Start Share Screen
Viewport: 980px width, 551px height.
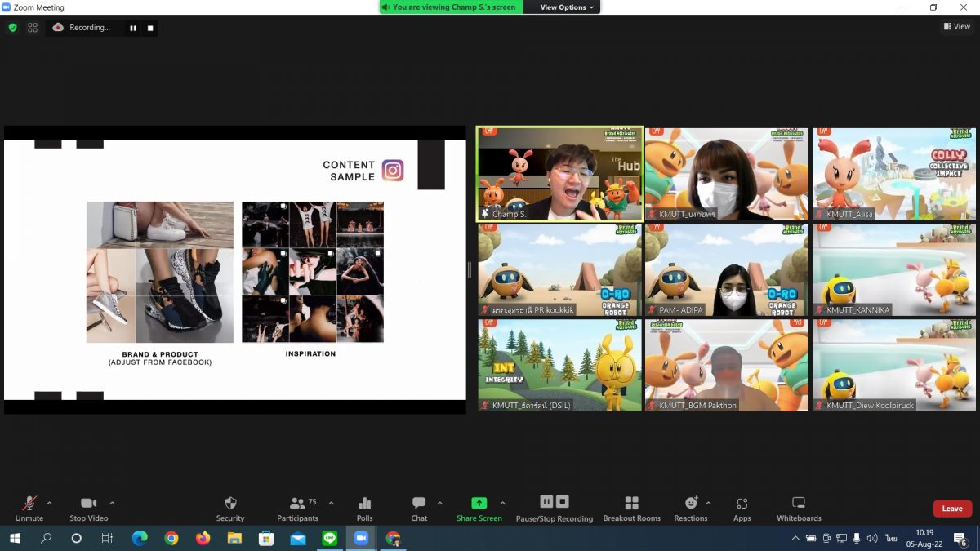click(x=479, y=508)
